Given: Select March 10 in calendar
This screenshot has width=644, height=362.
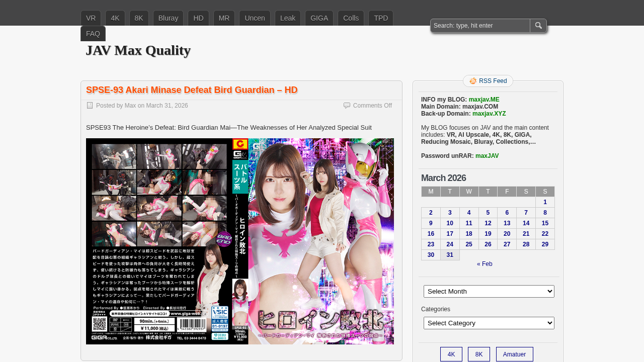Looking at the screenshot, I should 450,223.
